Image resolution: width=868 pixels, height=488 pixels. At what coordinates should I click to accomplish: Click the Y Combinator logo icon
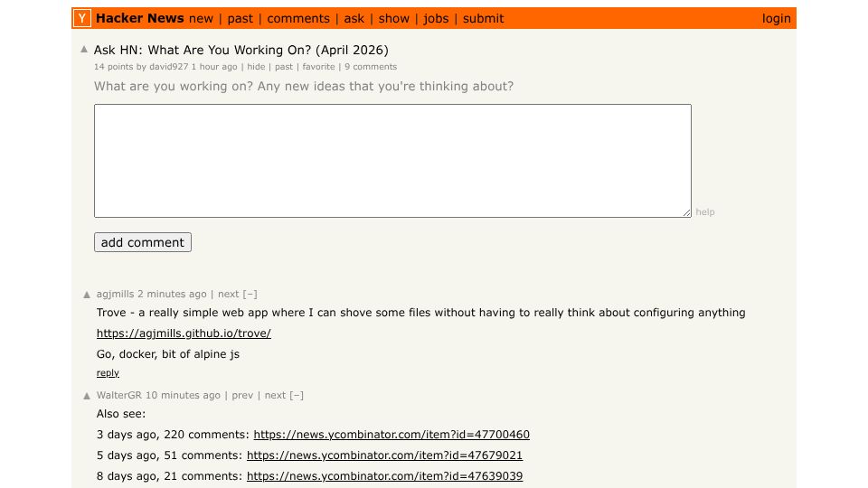[x=82, y=18]
